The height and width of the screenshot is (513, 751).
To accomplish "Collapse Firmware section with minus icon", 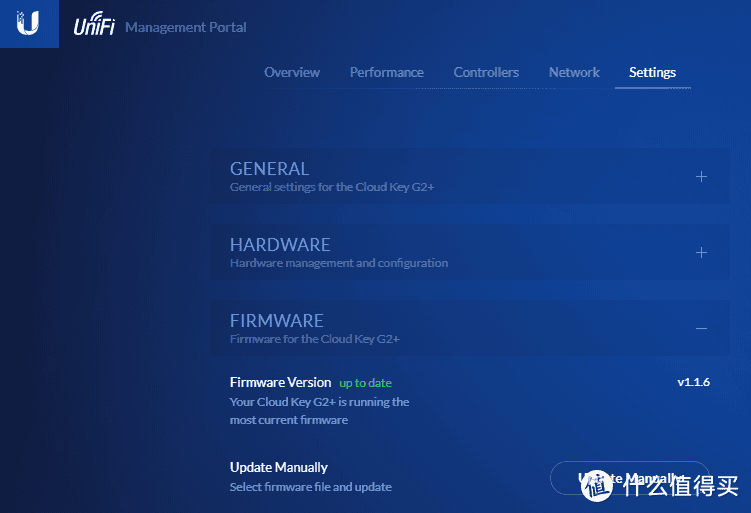I will click(x=701, y=329).
